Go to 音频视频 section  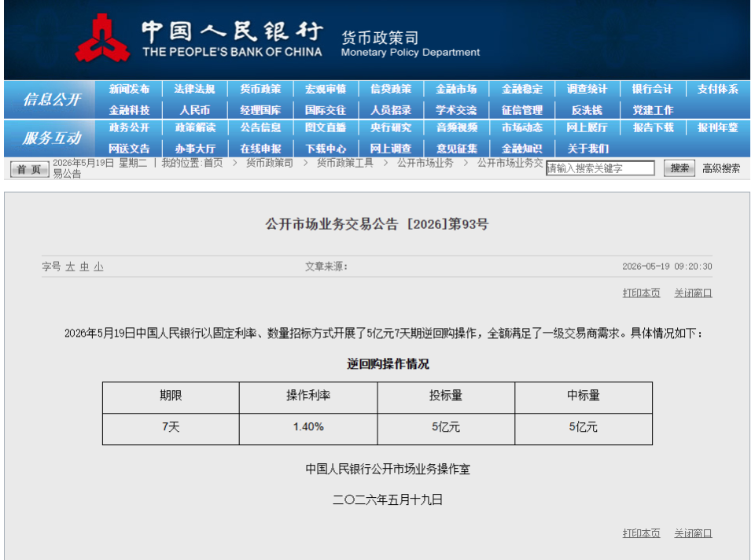coord(456,127)
